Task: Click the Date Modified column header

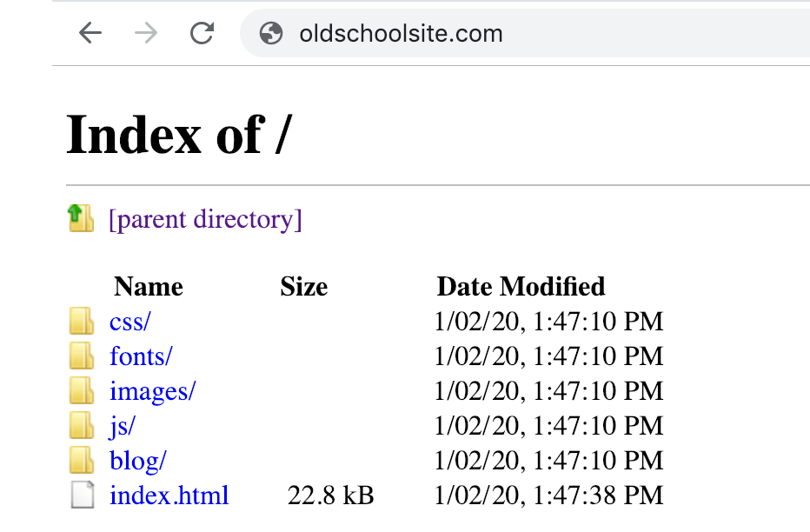Action: pos(521,287)
